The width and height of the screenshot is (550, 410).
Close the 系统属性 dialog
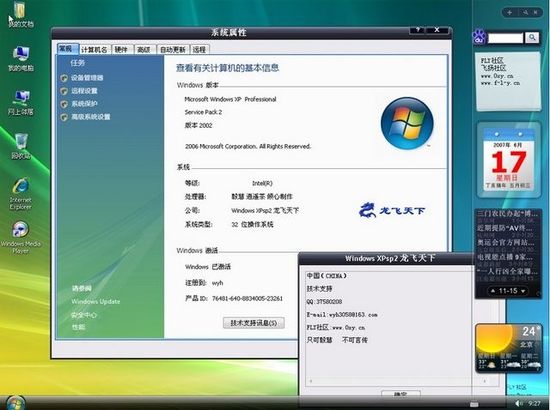pyautogui.click(x=437, y=30)
